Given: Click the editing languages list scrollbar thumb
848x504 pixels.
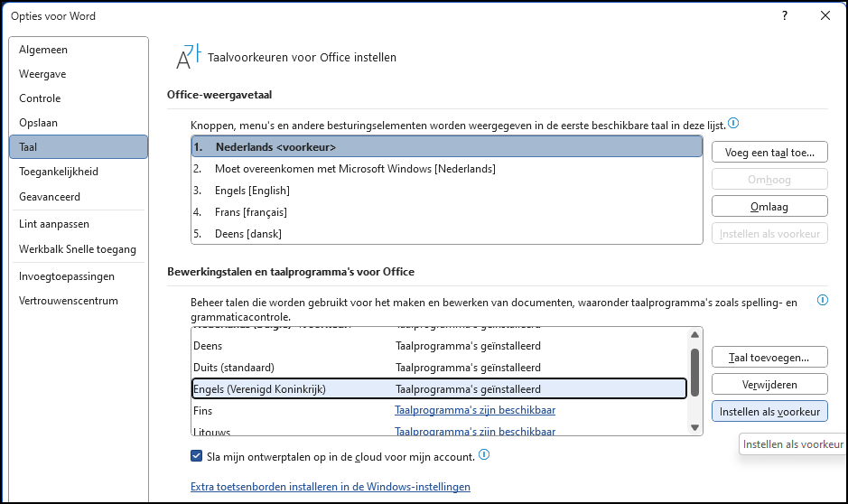Looking at the screenshot, I should 695,373.
